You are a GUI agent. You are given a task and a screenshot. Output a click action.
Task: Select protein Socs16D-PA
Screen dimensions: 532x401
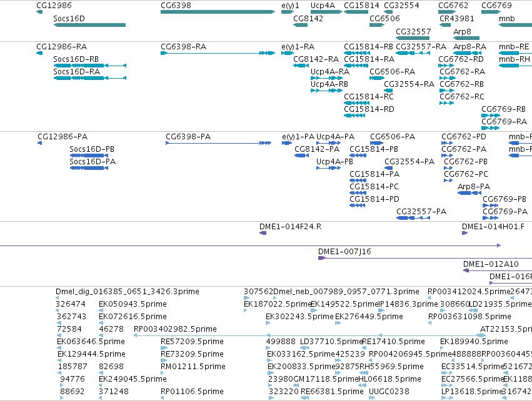tap(89, 168)
